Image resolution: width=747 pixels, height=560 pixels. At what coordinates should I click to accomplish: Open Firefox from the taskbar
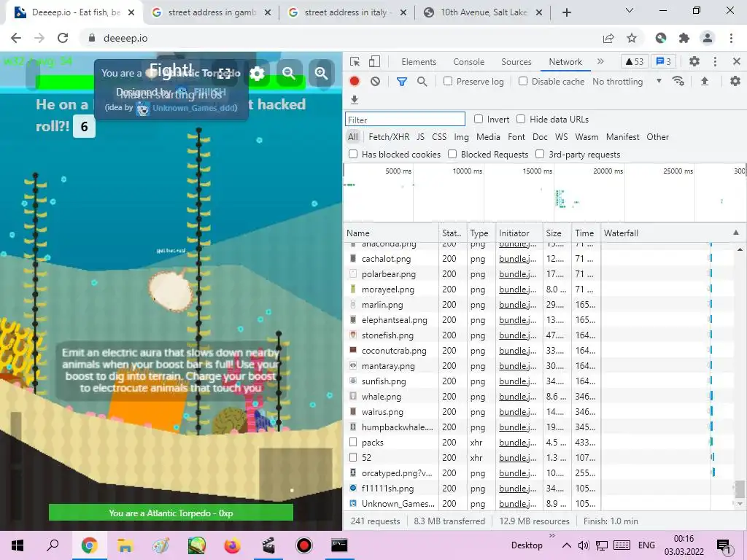(232, 545)
